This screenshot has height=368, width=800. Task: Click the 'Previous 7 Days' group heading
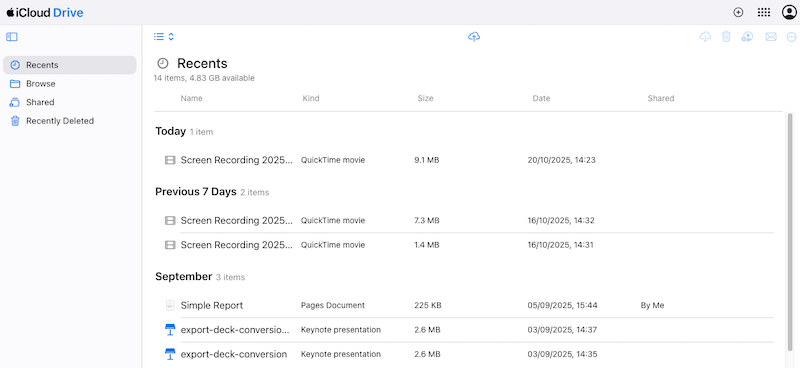coord(196,192)
